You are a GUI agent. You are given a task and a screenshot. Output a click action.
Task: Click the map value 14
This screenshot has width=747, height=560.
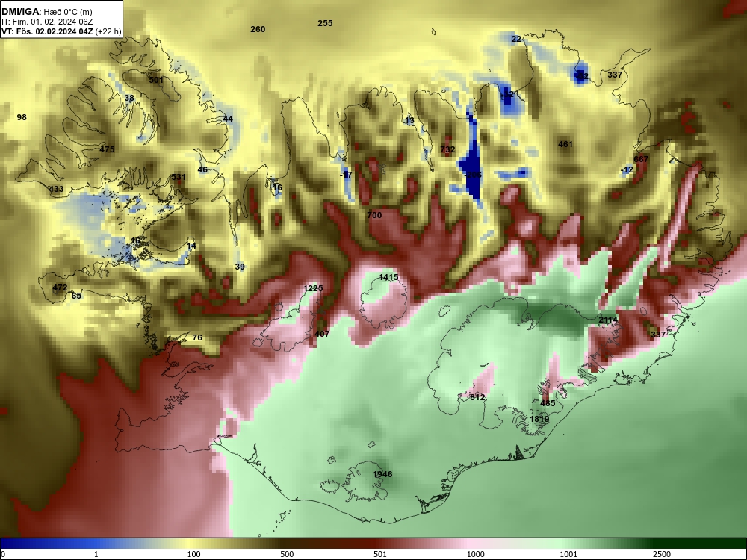point(191,246)
